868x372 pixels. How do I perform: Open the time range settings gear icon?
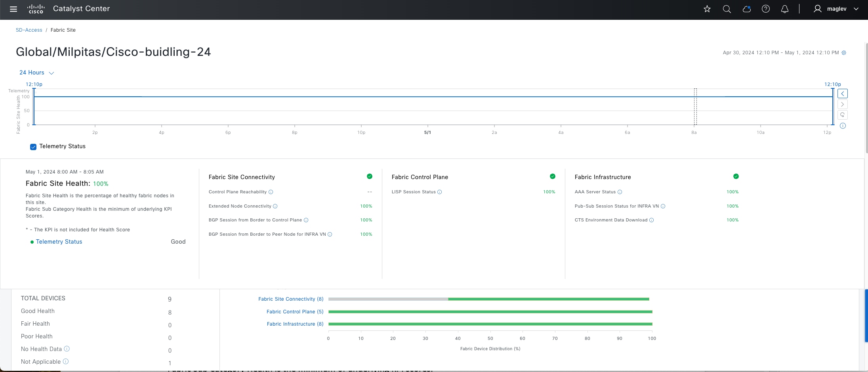point(844,53)
